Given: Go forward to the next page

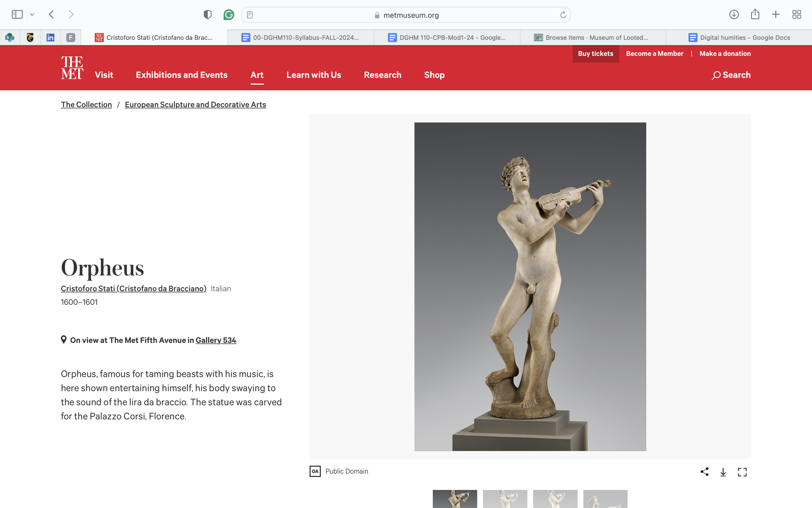Looking at the screenshot, I should click(71, 14).
